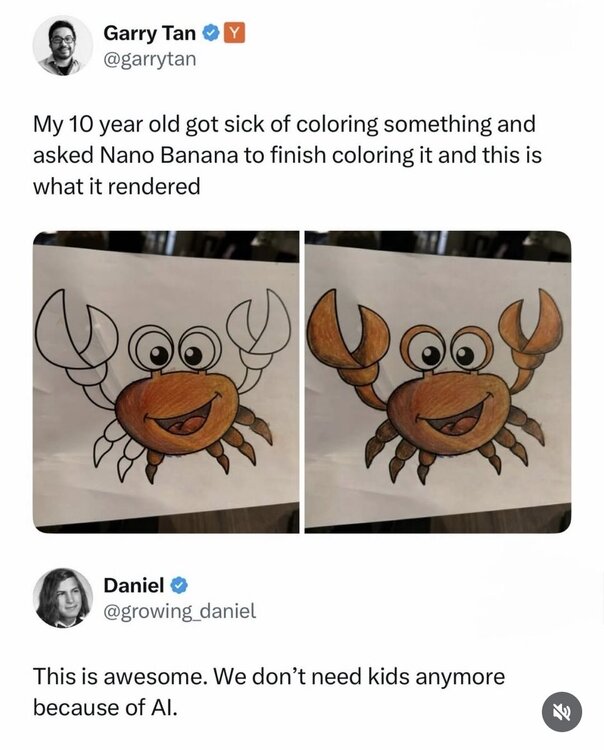Open Garry Tan's profile picture
Viewport: 604px width, 750px height.
(63, 45)
